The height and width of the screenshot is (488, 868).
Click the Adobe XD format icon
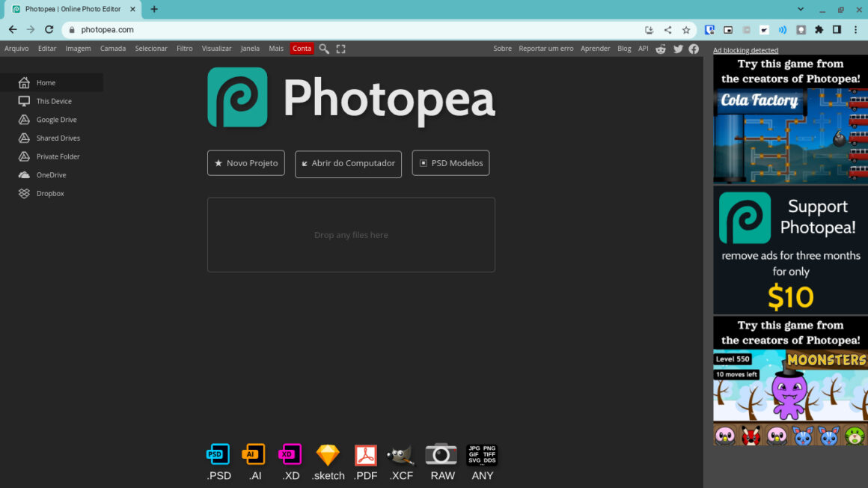point(290,454)
